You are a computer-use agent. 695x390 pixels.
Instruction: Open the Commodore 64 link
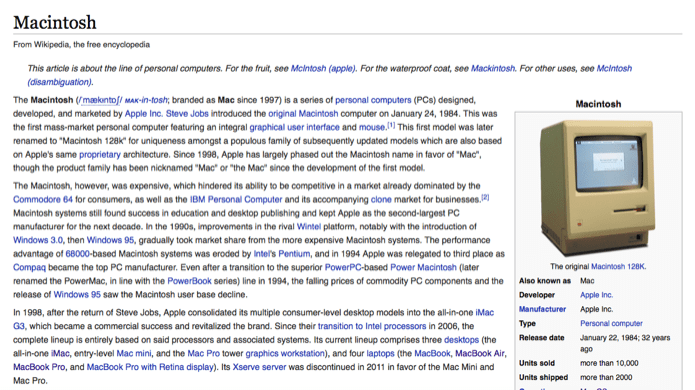[x=43, y=199]
